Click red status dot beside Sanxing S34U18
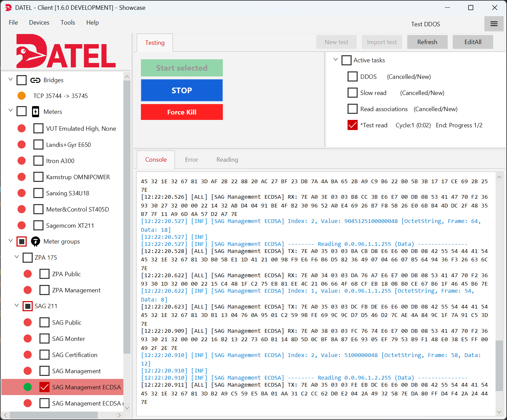Viewport: 507px width, 420px height. click(x=22, y=193)
